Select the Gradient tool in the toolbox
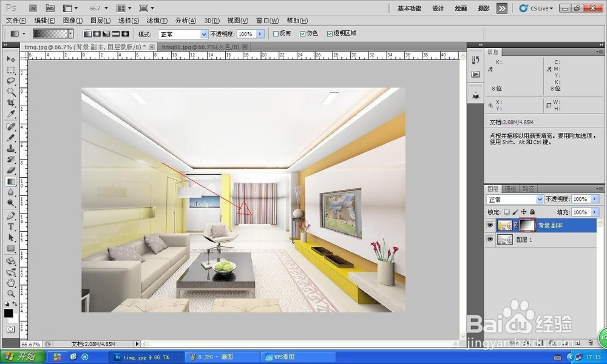607x364 pixels. pos(11,181)
